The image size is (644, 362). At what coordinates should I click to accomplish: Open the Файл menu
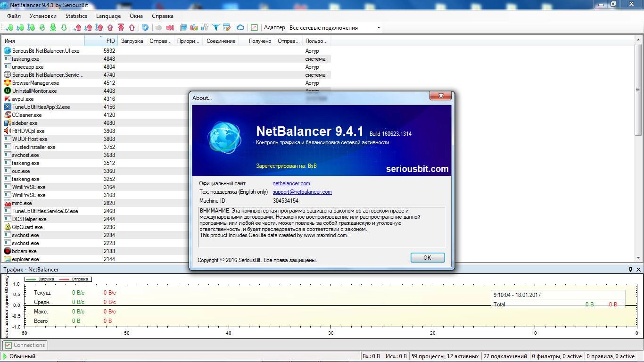tap(14, 16)
